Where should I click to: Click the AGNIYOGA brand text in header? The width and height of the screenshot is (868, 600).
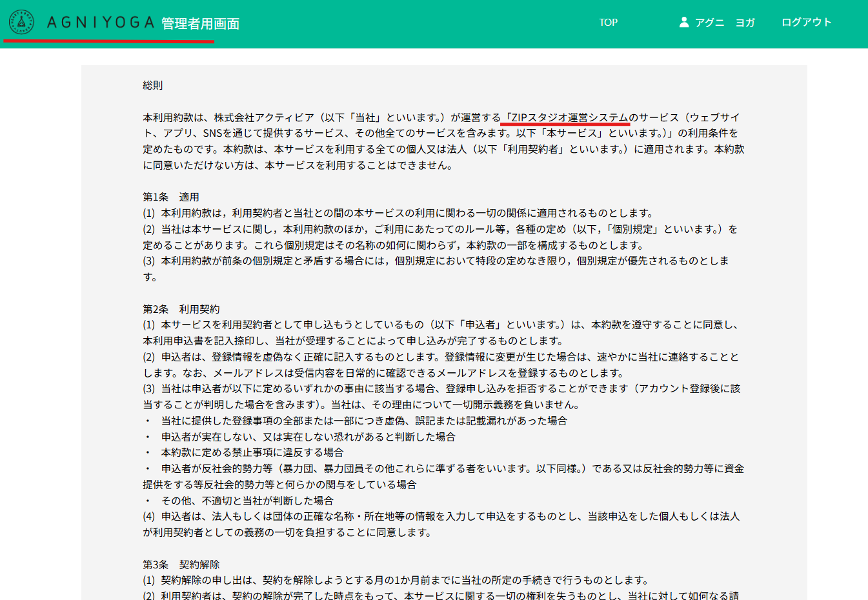(x=101, y=23)
